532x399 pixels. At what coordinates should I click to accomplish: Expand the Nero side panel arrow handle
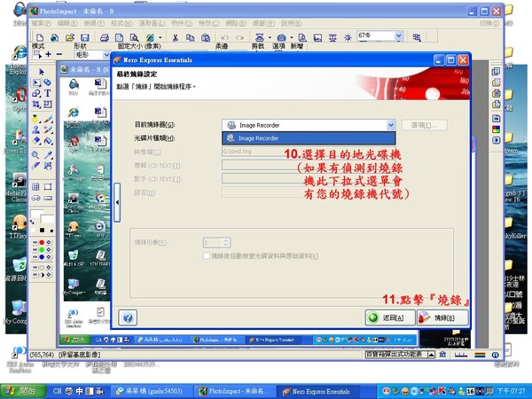117,202
